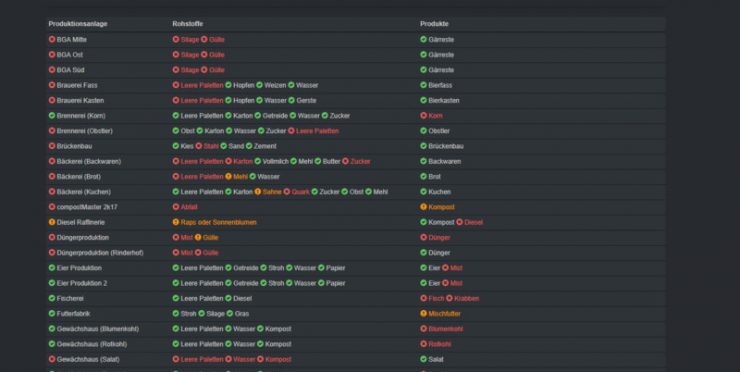Click the orange warning icon beside Diesel Raffinerie
This screenshot has width=740, height=372.
(52, 222)
